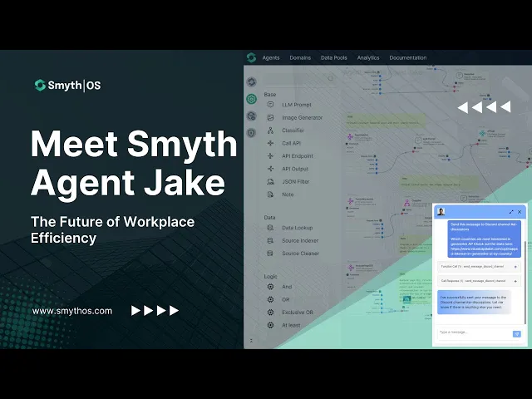
Task: Send the chat message with the paper plane button
Action: [x=517, y=334]
